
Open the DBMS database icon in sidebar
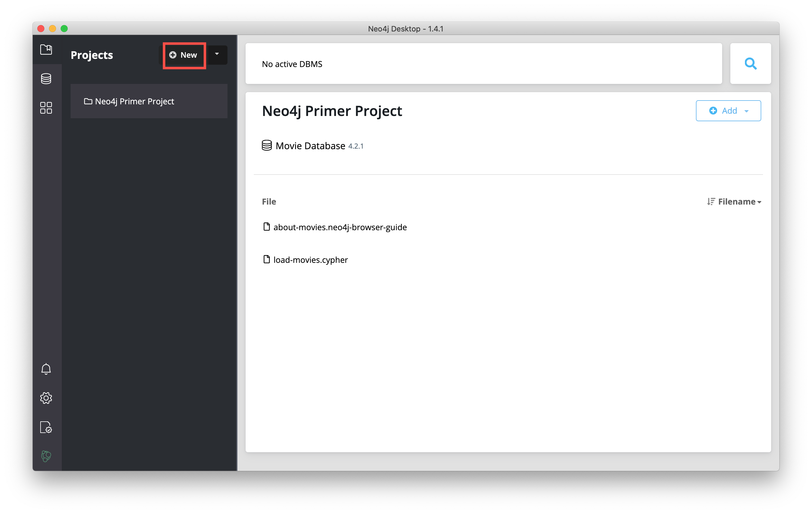point(46,79)
